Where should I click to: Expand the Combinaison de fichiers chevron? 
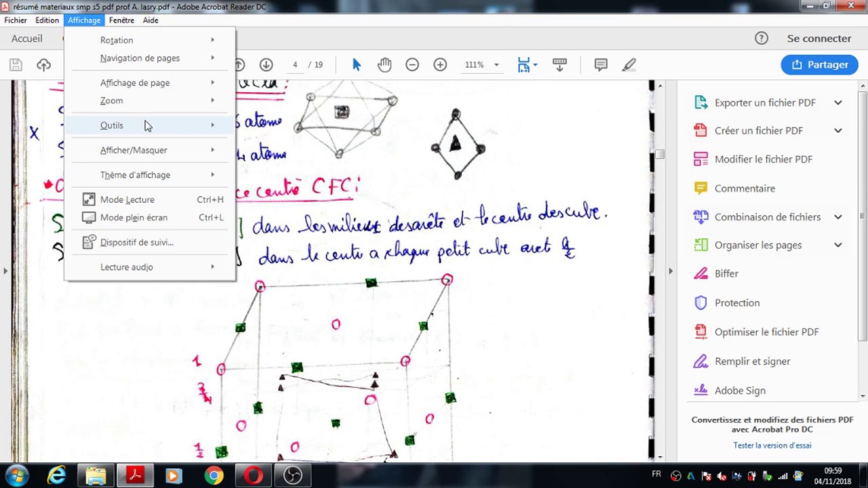coord(838,217)
